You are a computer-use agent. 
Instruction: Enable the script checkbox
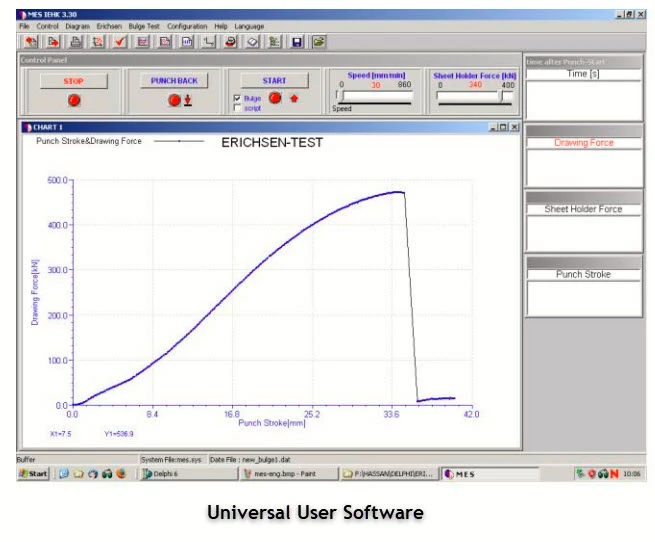[237, 107]
